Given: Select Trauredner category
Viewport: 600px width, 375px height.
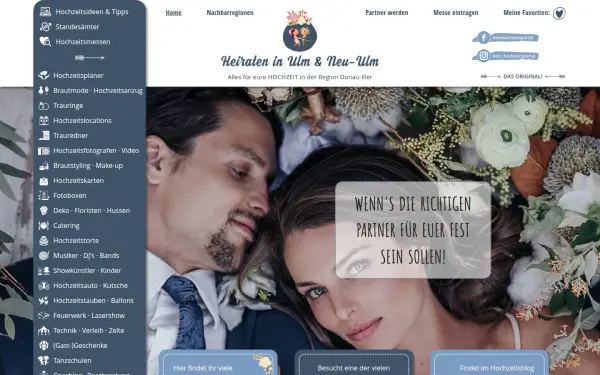Looking at the screenshot, I should pos(70,135).
